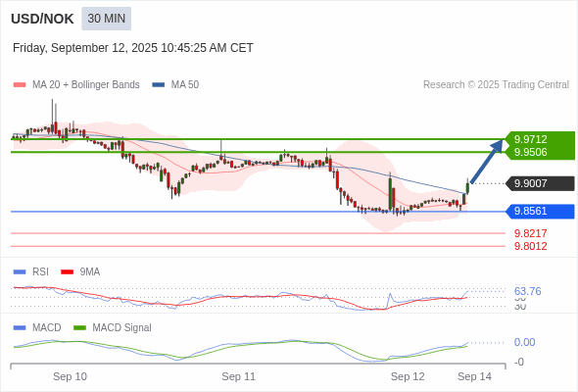Click the 30 MIN timeframe badge
Screen dimensions: 578x392
[106, 19]
